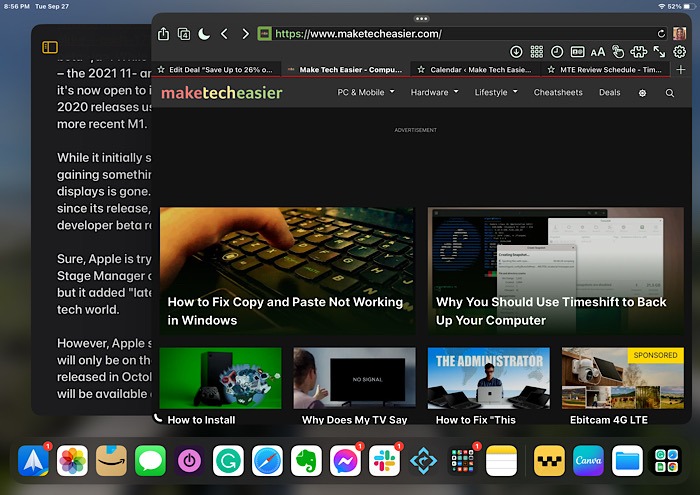
Task: Launch Slack from the dock
Action: pos(384,461)
